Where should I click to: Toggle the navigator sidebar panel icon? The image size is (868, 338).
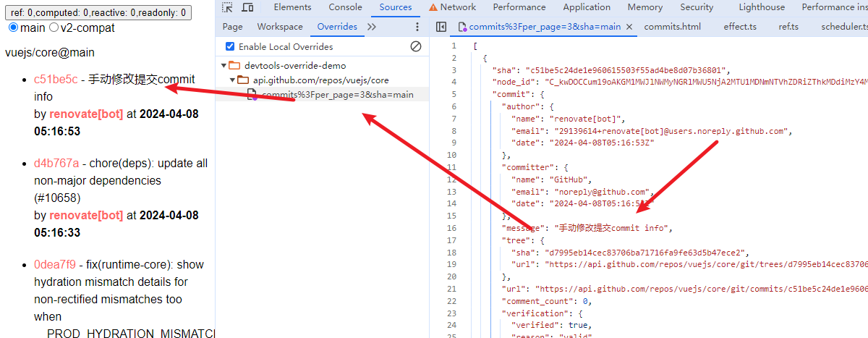click(441, 27)
